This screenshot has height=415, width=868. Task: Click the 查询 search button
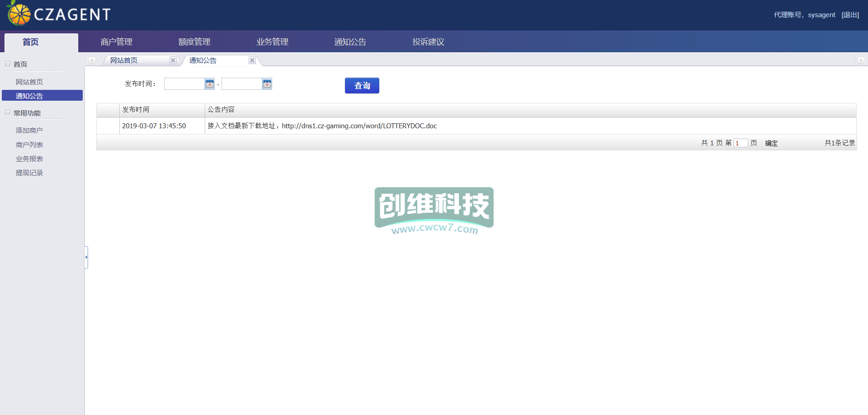click(362, 85)
